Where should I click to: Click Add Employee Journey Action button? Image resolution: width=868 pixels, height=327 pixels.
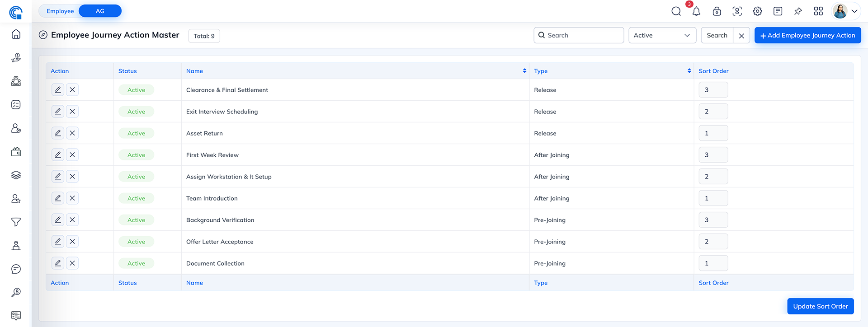point(807,35)
